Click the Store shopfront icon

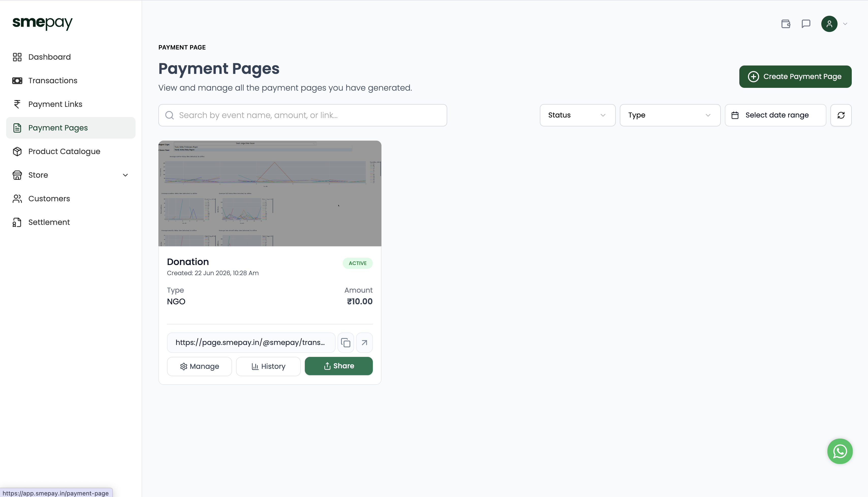pos(17,175)
